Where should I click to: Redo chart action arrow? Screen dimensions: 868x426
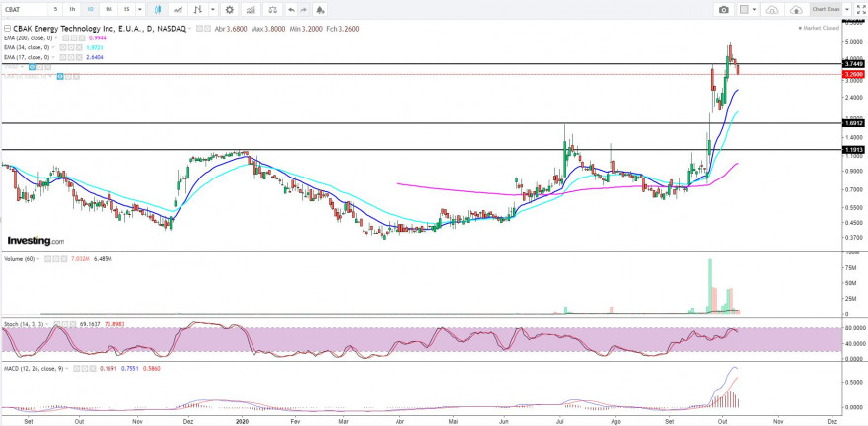[304, 10]
